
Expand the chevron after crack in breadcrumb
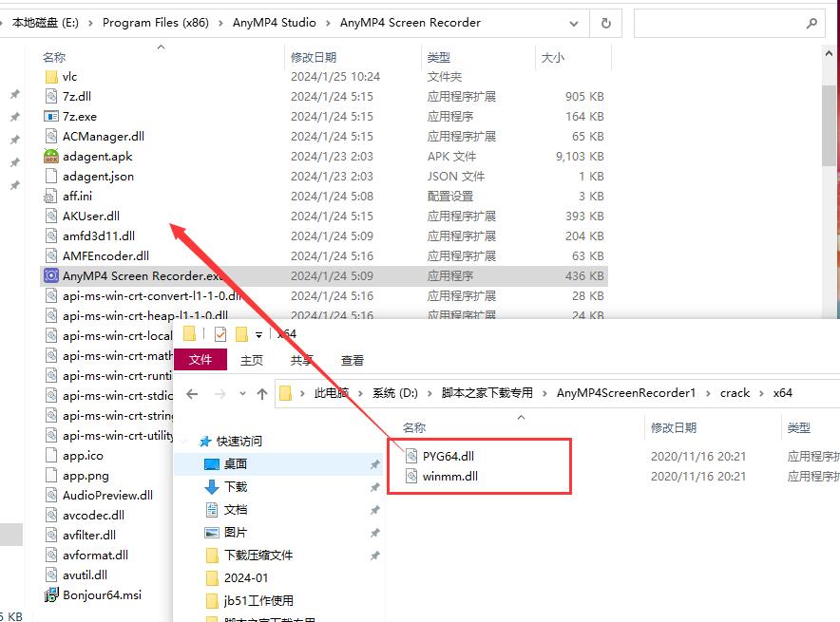(x=761, y=393)
